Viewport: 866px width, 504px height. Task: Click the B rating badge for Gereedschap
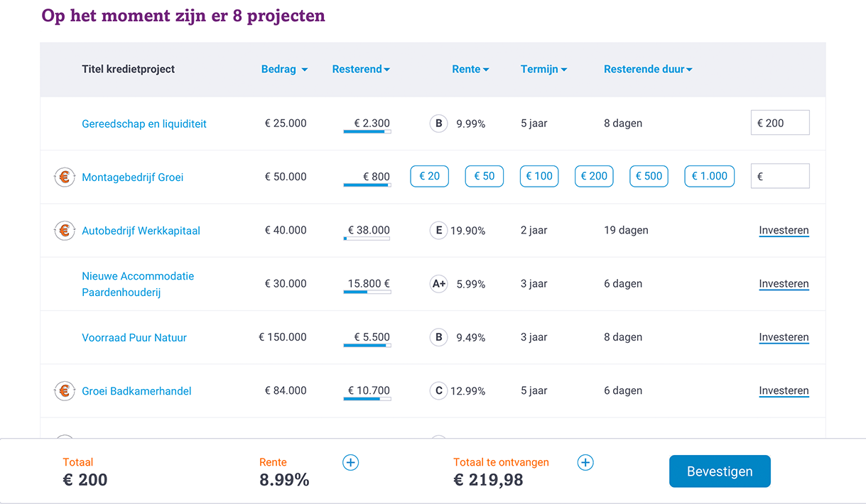coord(438,124)
